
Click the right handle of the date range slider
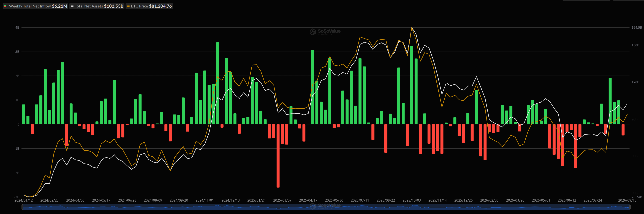630,207
